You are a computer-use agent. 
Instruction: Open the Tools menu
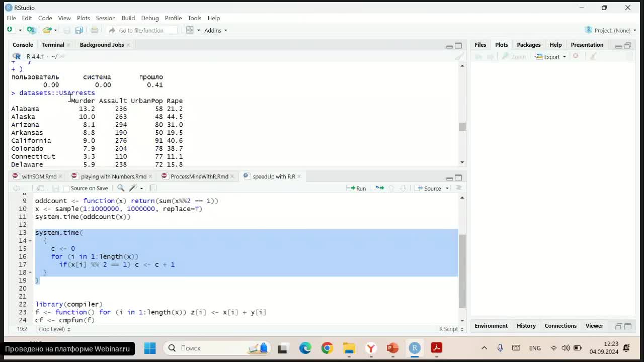(195, 18)
